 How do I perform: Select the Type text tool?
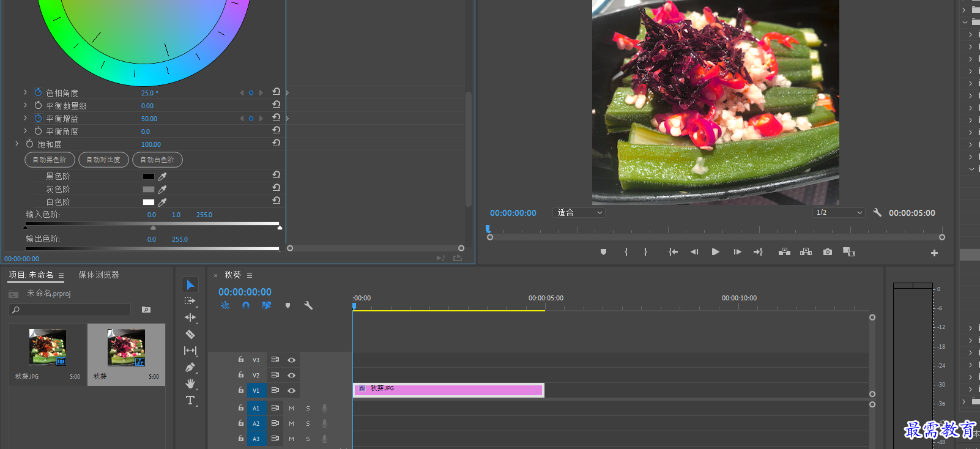click(190, 401)
